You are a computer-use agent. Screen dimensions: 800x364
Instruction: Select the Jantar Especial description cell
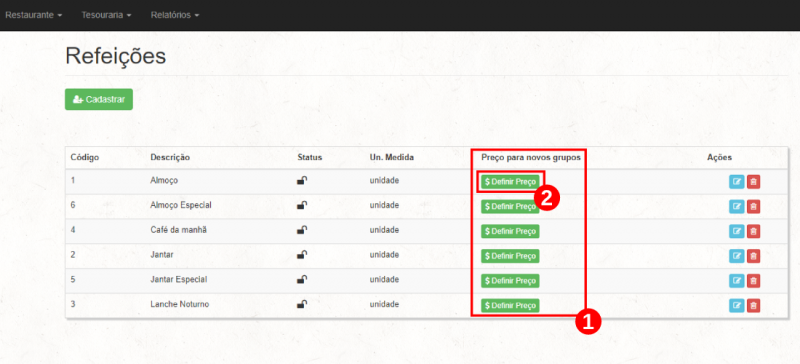(179, 279)
